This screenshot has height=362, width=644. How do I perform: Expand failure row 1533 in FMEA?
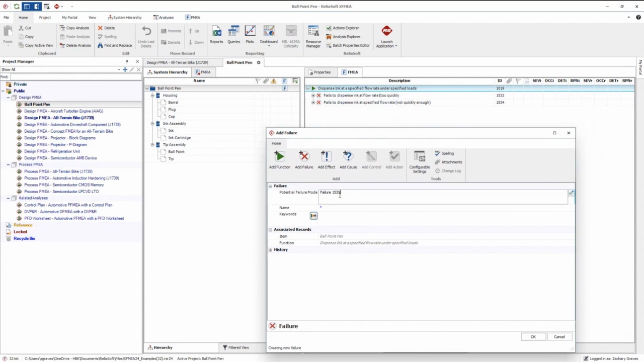point(313,96)
